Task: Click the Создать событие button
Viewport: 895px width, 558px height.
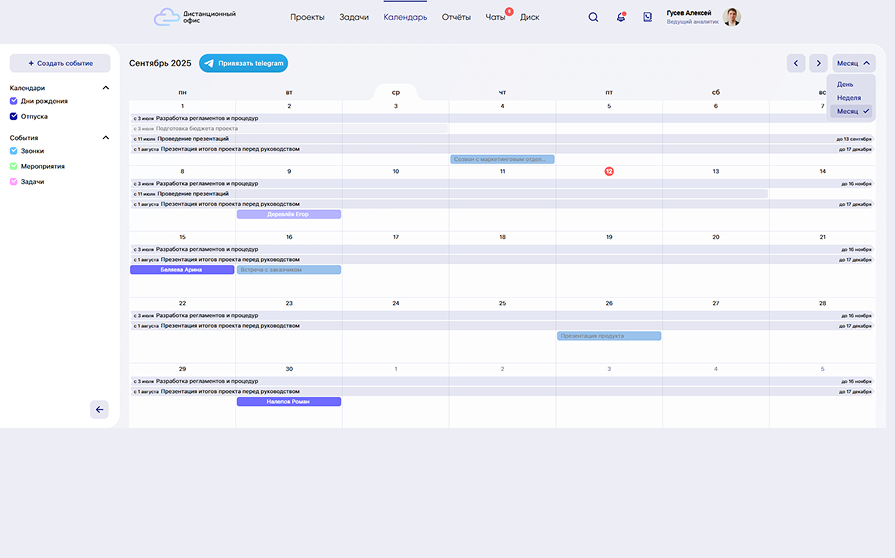Action: tap(60, 63)
